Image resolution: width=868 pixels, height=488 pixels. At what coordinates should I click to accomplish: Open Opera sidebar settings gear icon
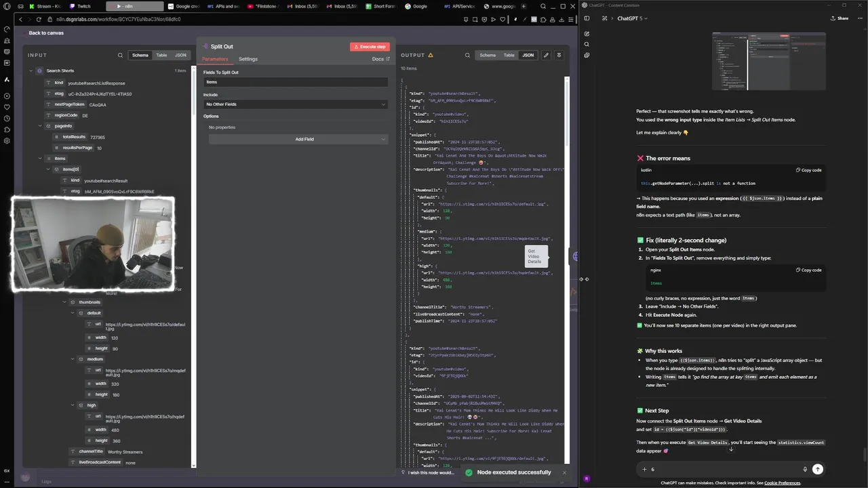click(7, 141)
